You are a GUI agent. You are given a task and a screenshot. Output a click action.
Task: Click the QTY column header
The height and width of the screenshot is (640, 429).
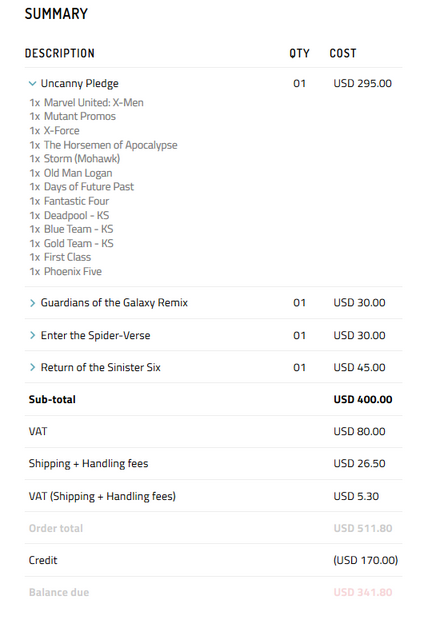point(299,53)
